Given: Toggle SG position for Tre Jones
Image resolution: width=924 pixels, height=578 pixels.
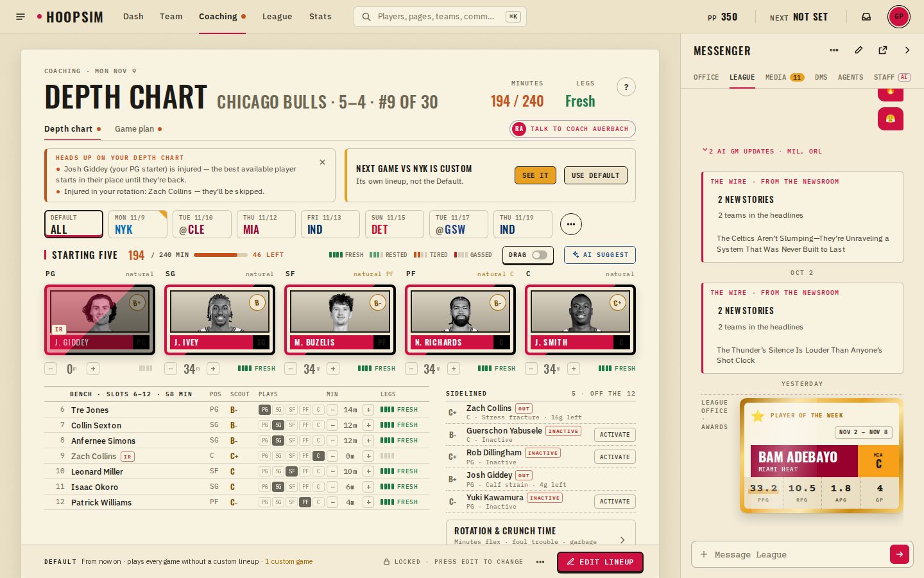Looking at the screenshot, I should click(278, 410).
